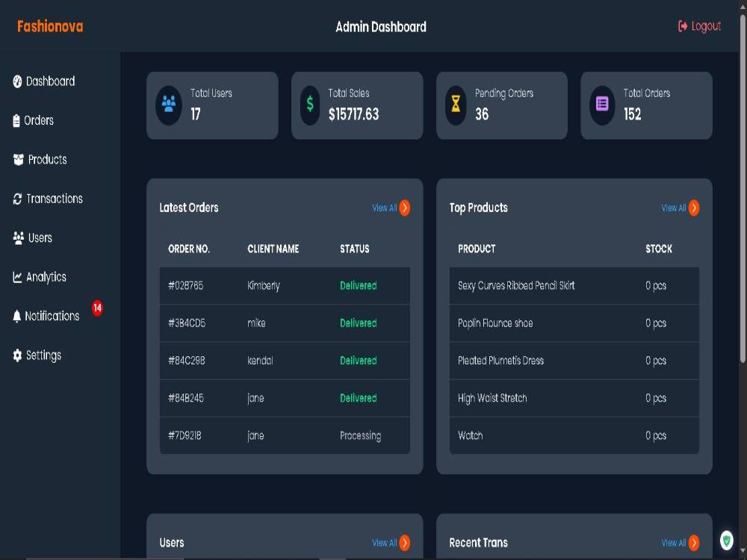Click the scrollbar down arrow
This screenshot has width=747, height=560.
(743, 551)
